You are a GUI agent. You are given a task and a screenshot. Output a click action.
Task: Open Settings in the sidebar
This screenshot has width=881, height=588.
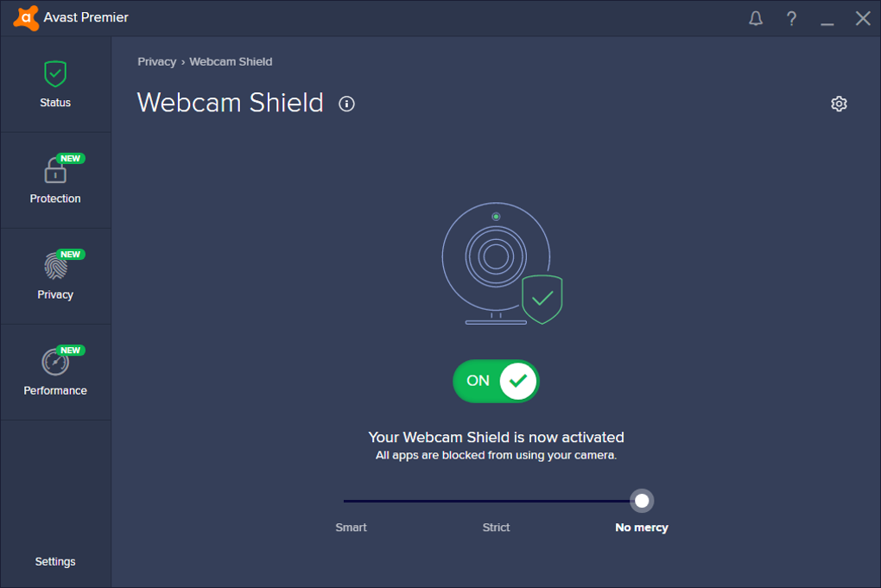55,561
